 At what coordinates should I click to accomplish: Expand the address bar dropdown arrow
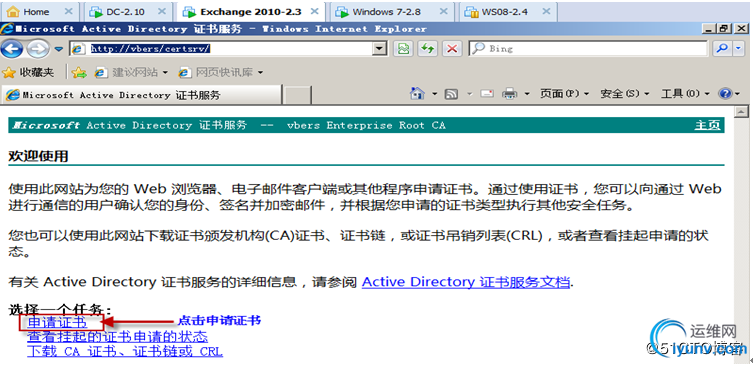[x=380, y=49]
